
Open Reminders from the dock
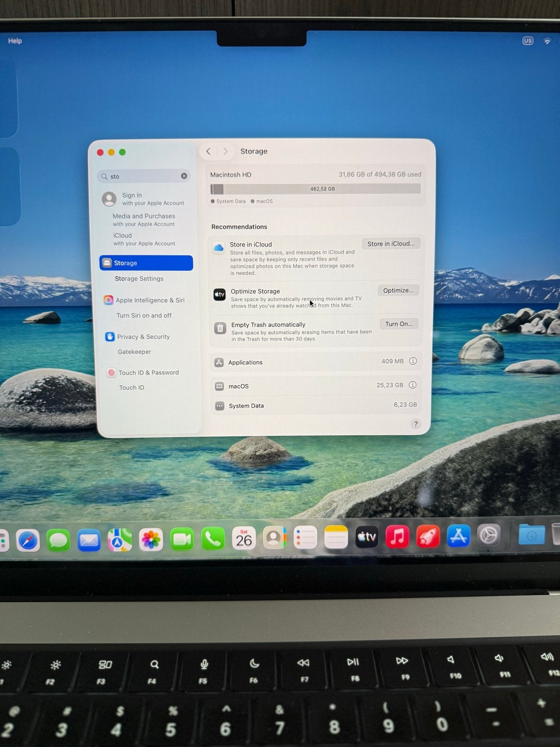coord(305,538)
